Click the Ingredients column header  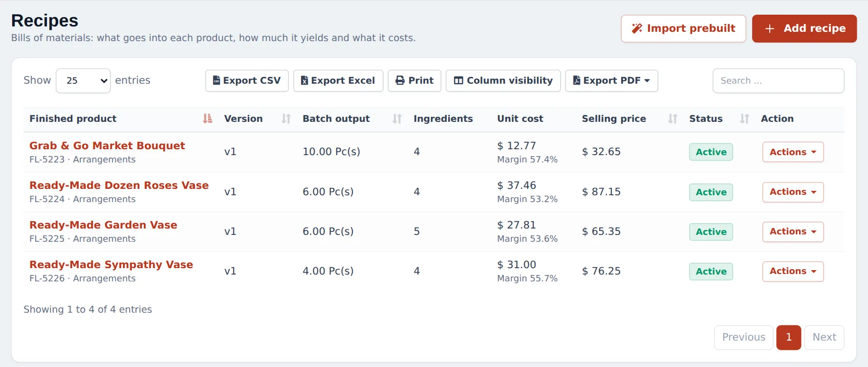tap(443, 118)
